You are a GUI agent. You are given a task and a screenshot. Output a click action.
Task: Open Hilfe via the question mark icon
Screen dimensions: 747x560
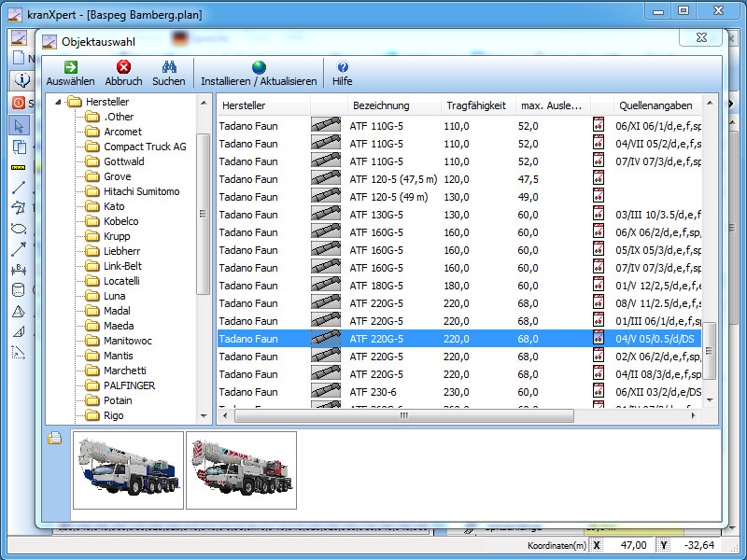(343, 67)
